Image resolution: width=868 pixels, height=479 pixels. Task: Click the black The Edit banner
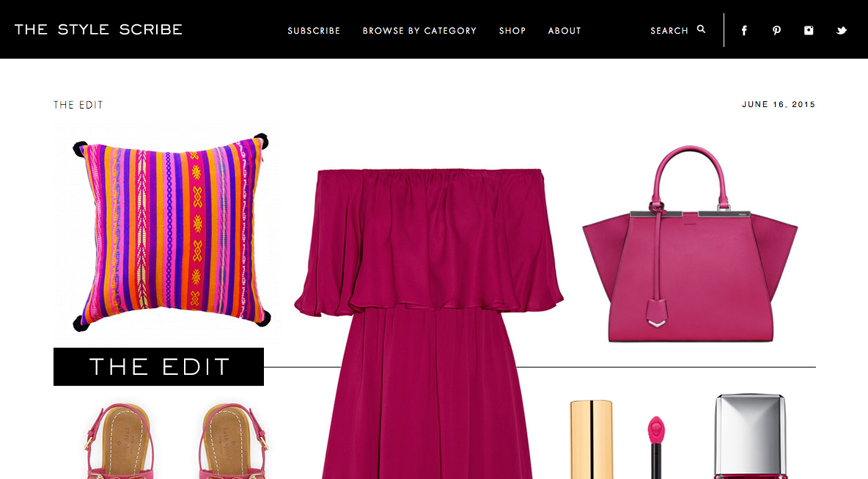tap(159, 367)
